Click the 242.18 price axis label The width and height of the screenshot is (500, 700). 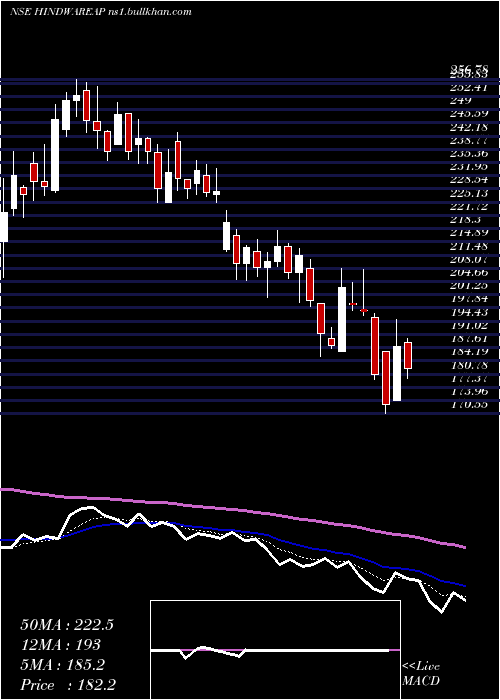click(468, 127)
